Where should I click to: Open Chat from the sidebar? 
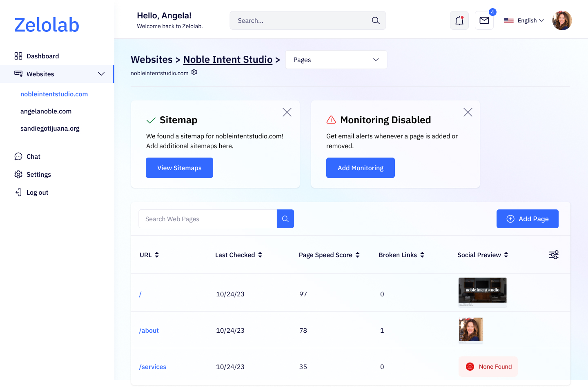(33, 156)
